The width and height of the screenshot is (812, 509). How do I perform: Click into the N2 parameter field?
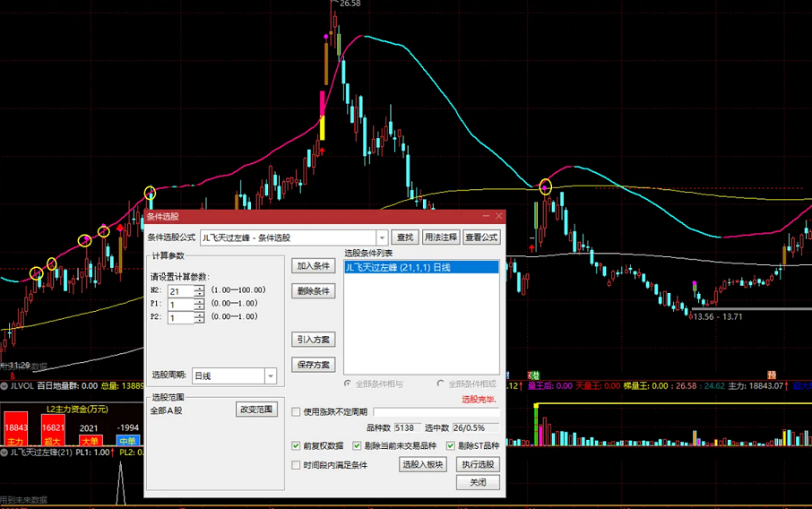(x=181, y=291)
